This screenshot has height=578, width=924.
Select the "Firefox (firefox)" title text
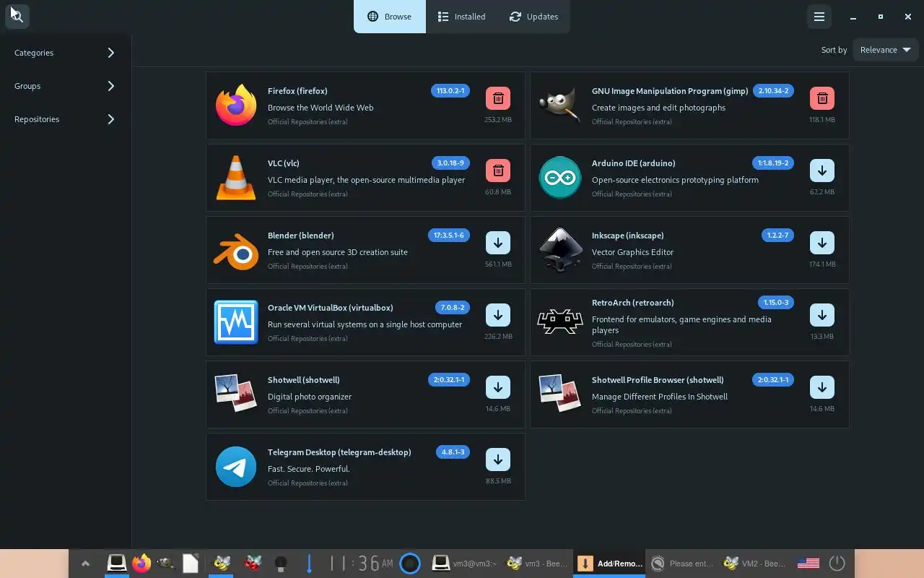[297, 91]
